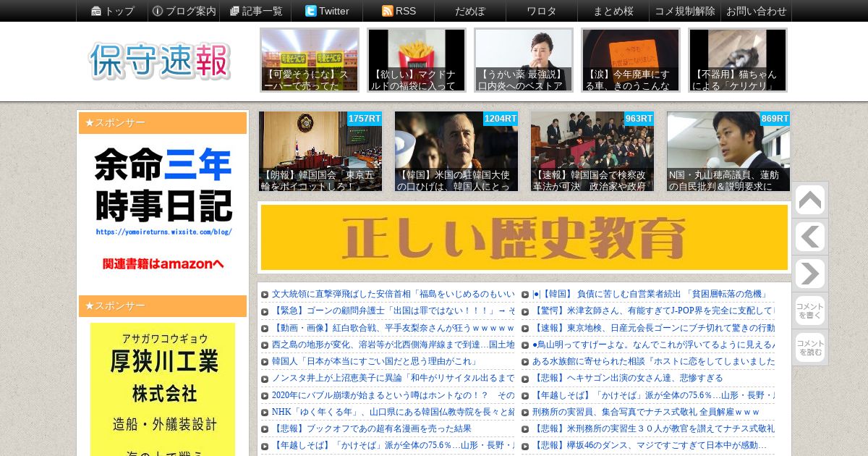
Task: Open link NHK「ゆく年くる年」
Action: 393,412
